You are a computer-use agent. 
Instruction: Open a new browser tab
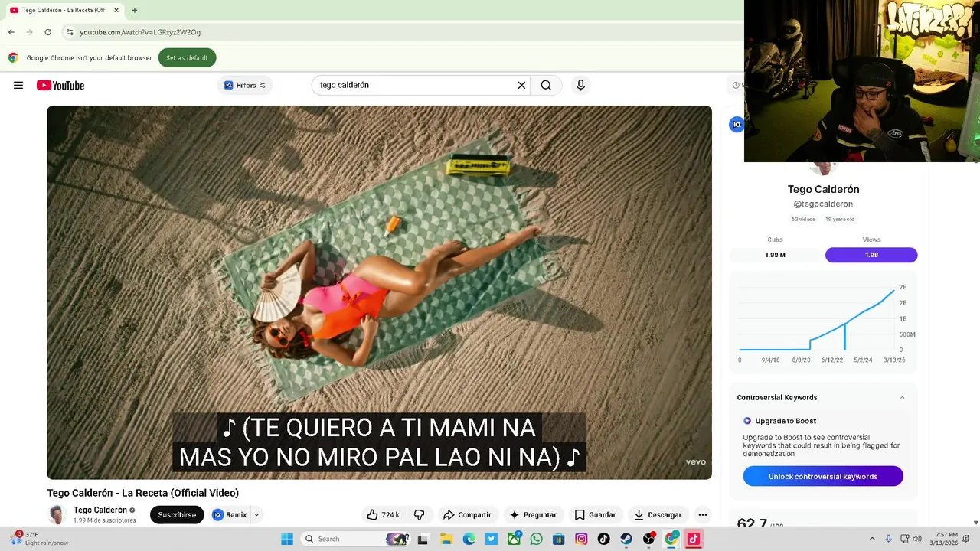point(135,10)
